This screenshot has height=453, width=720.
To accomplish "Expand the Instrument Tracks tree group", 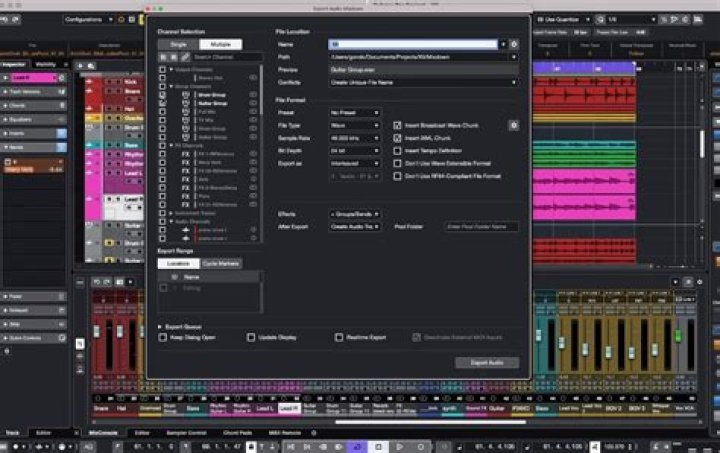I will [171, 213].
